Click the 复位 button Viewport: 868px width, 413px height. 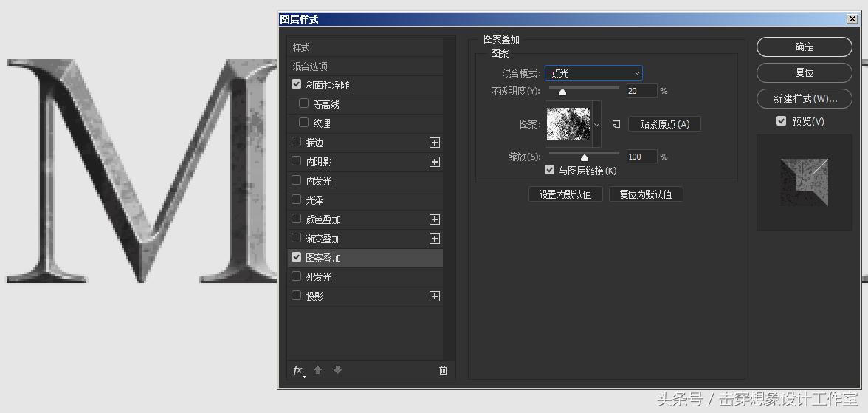click(x=805, y=72)
